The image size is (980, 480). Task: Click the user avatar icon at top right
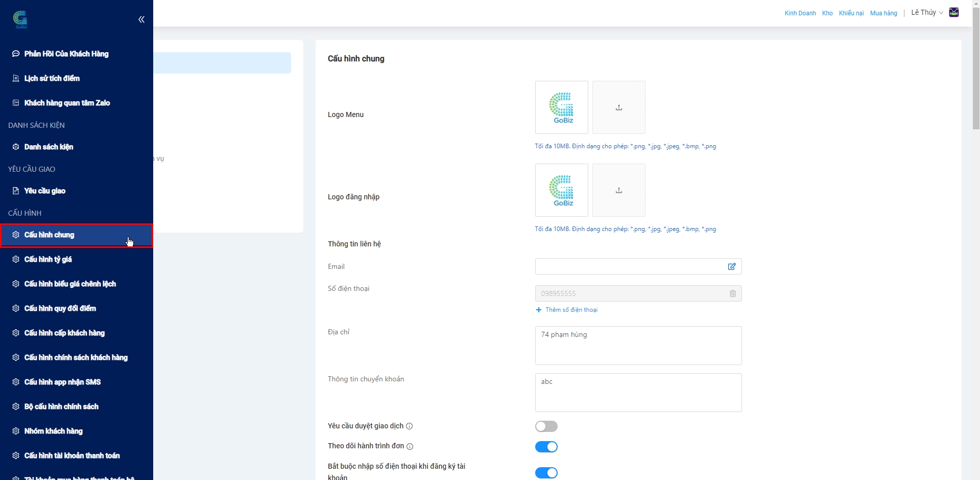954,13
